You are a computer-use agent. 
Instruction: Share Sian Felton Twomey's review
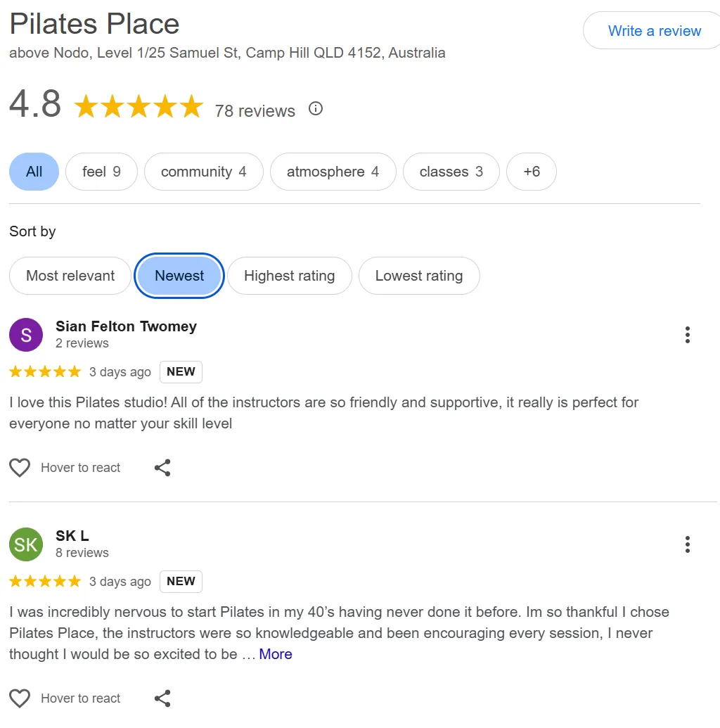coord(162,468)
